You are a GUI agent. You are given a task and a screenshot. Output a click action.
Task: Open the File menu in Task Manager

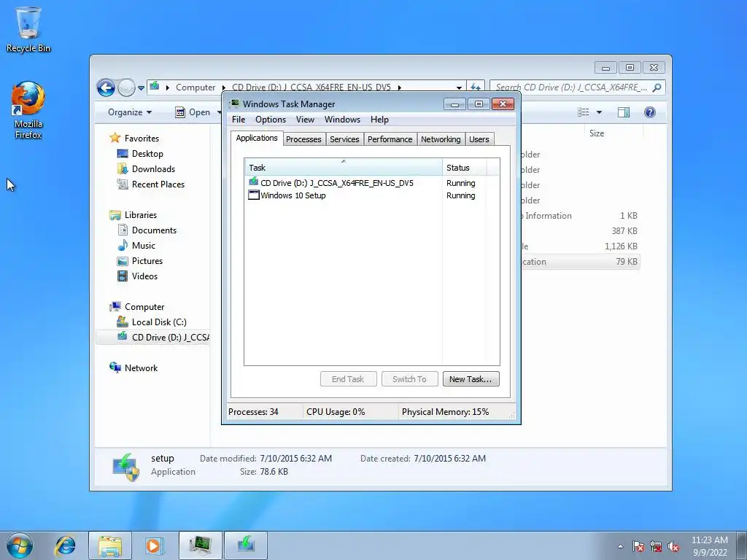(239, 120)
